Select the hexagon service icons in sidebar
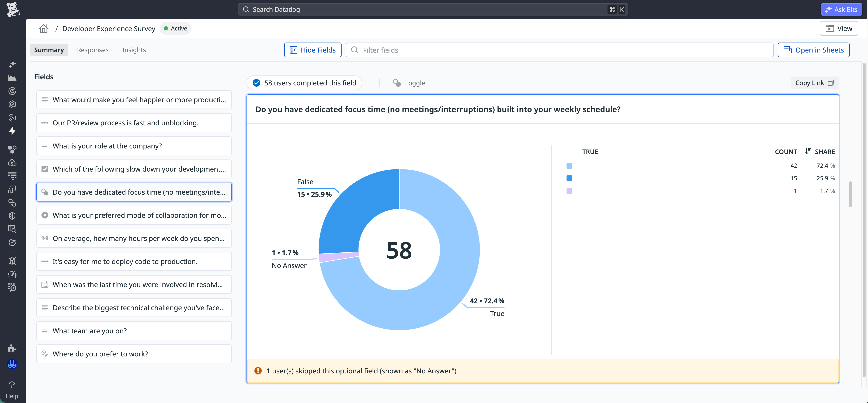The height and width of the screenshot is (403, 868). (x=12, y=149)
